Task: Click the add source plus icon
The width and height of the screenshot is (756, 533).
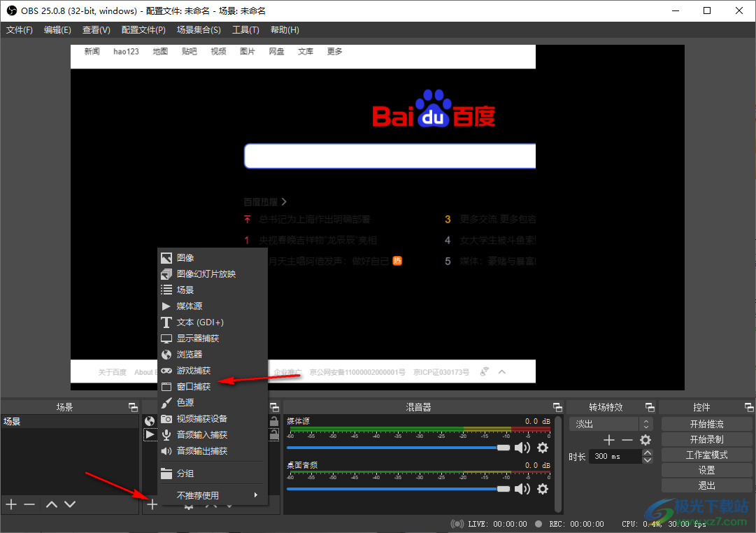Action: [x=152, y=504]
